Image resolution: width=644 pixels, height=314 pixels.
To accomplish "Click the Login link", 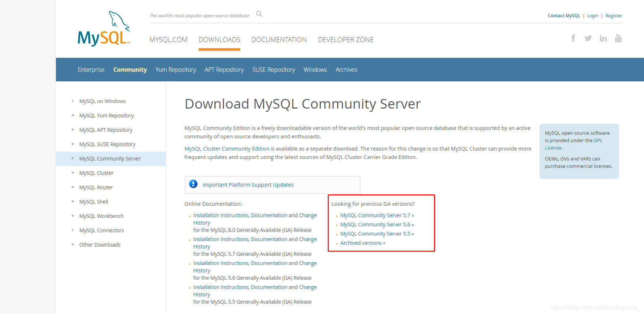I will pos(593,16).
